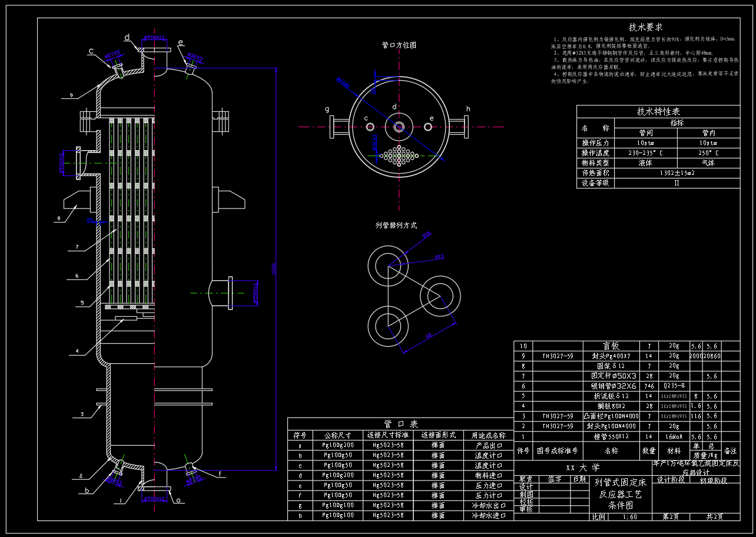Screen dimensions: 756x537
Task: Select the 技术特性表 table header
Action: pos(658,111)
